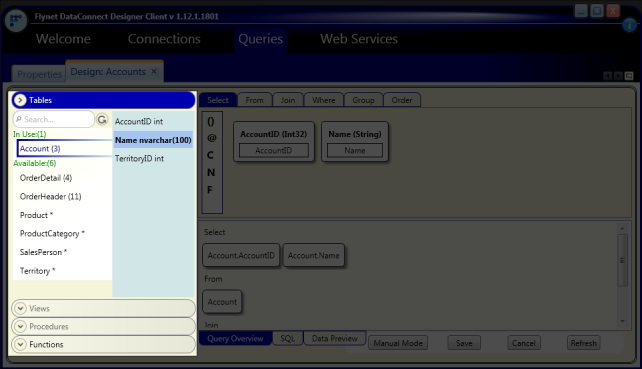Image resolution: width=642 pixels, height=369 pixels.
Task: Click the Cancel button
Action: click(x=524, y=343)
